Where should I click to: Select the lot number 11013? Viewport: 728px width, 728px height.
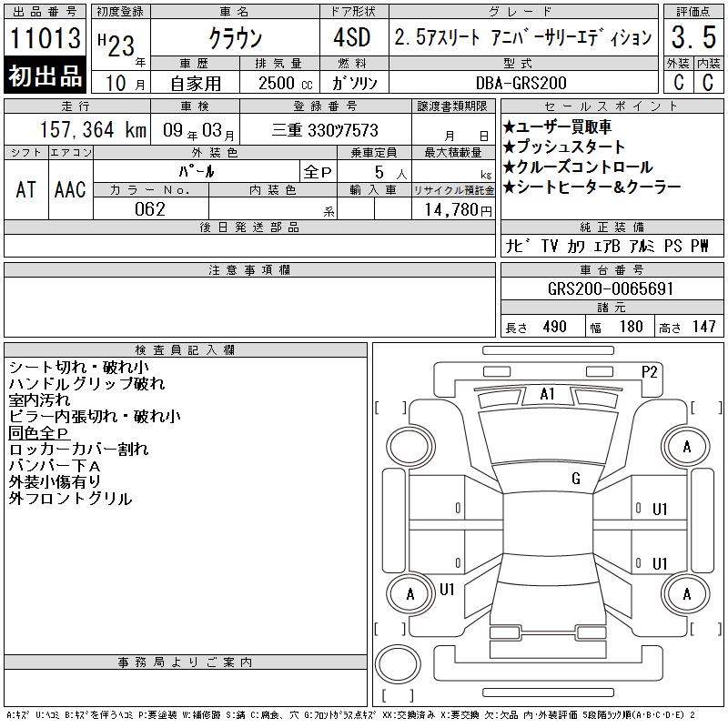(x=45, y=37)
